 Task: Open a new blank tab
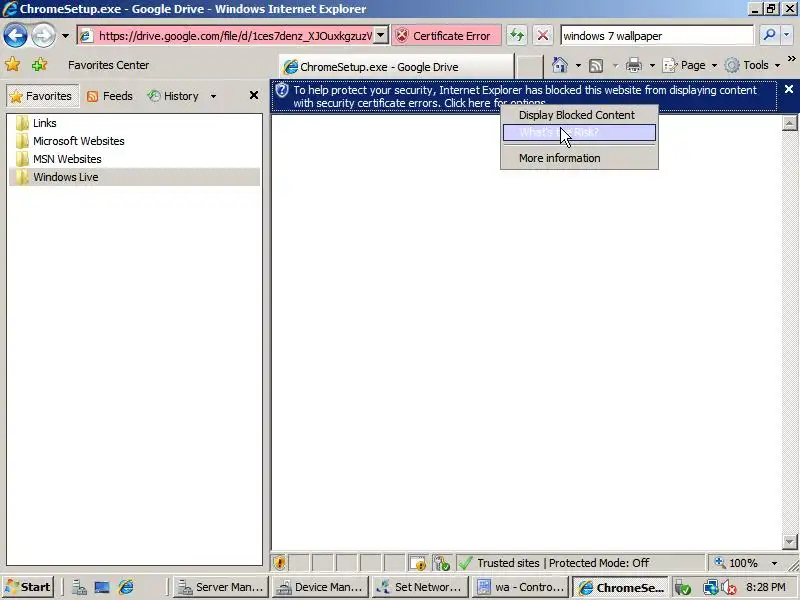[530, 67]
